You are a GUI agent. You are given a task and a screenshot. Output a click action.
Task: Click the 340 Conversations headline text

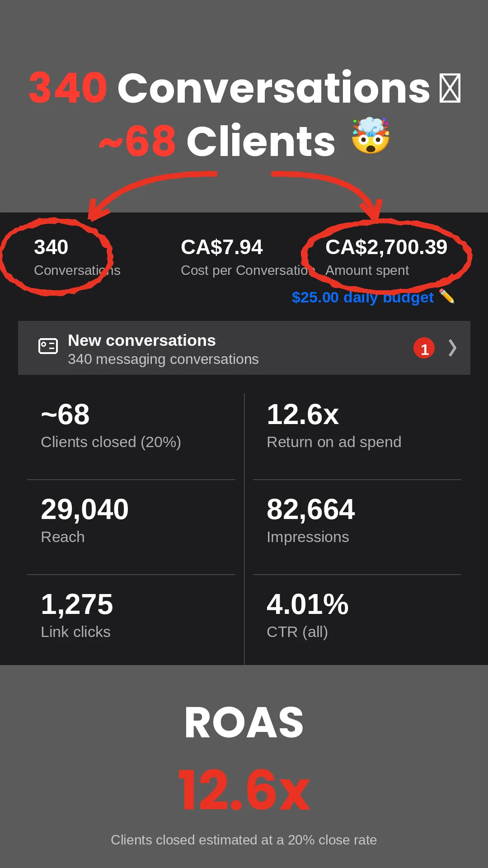point(230,87)
